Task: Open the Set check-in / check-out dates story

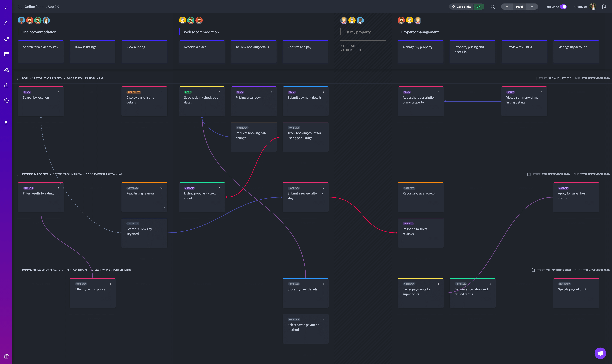Action: click(202, 101)
